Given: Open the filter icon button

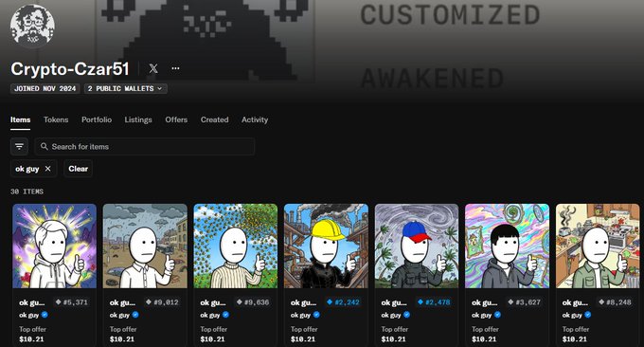Looking at the screenshot, I should (19, 146).
